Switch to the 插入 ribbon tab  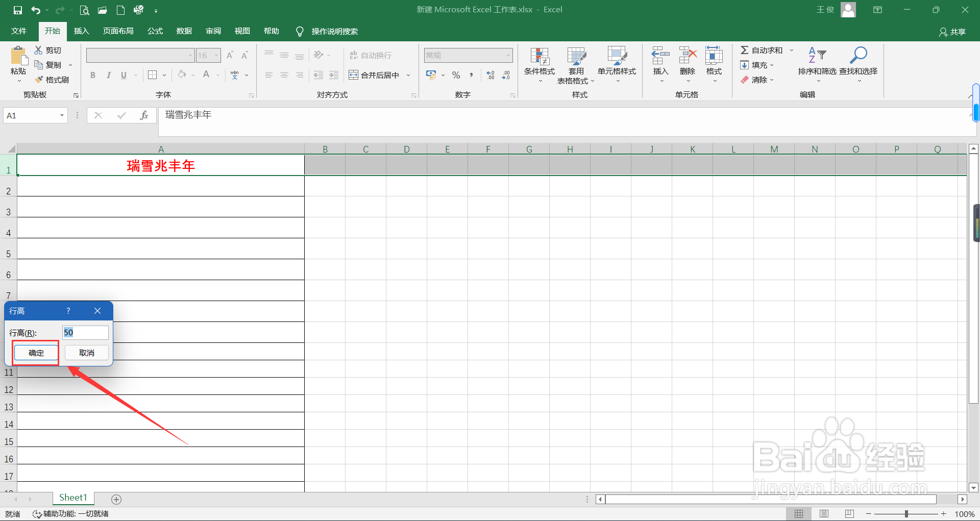tap(81, 31)
